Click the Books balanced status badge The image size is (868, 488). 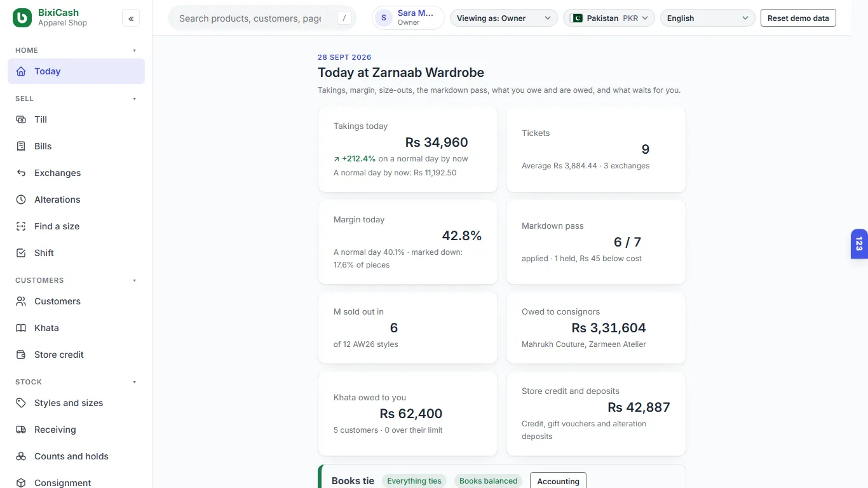pyautogui.click(x=488, y=481)
